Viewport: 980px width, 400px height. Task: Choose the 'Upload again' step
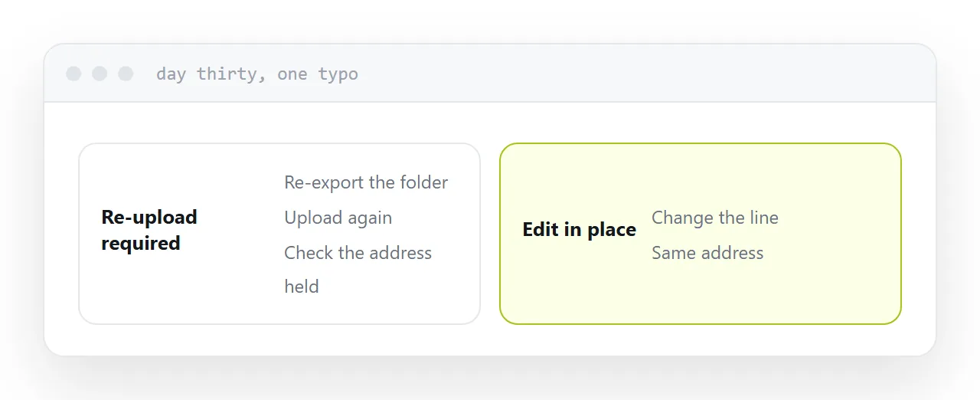[x=338, y=218]
